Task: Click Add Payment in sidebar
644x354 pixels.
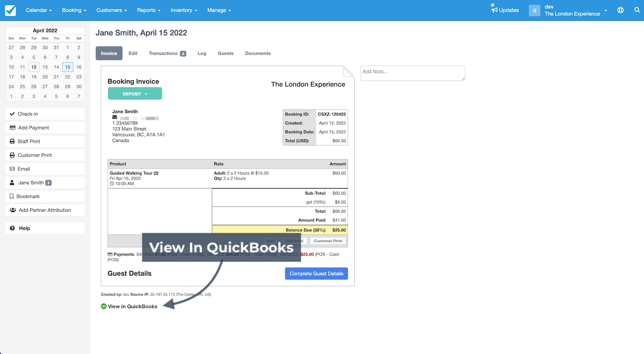Action: tap(45, 128)
